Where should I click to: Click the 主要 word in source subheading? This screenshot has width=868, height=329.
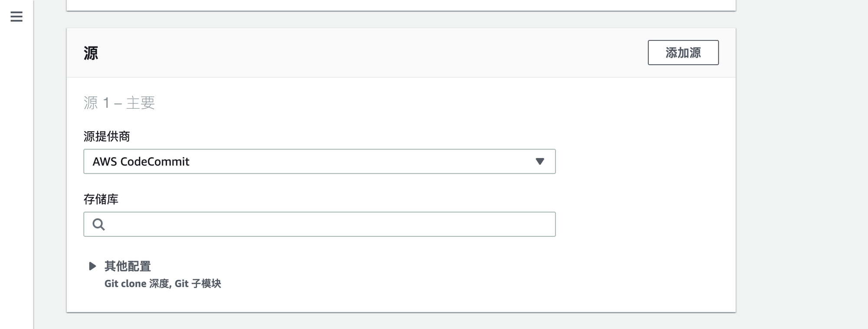[x=141, y=103]
